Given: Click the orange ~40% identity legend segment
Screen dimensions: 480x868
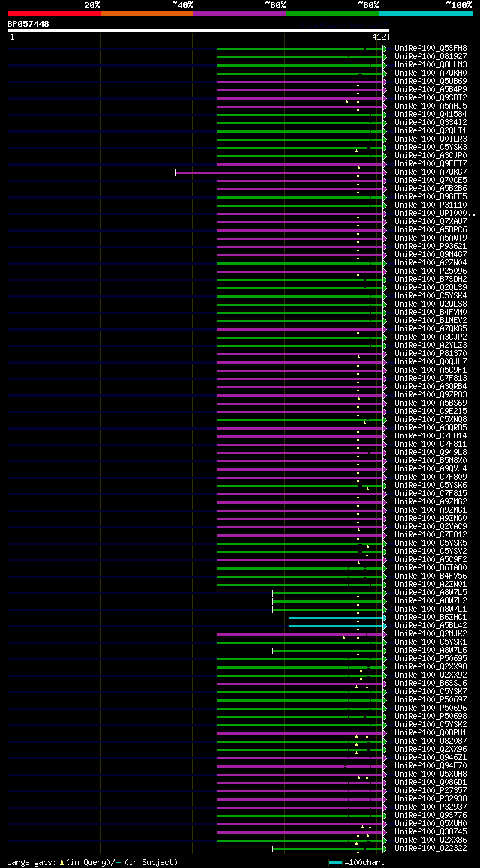Looking at the screenshot, I should coord(147,13).
